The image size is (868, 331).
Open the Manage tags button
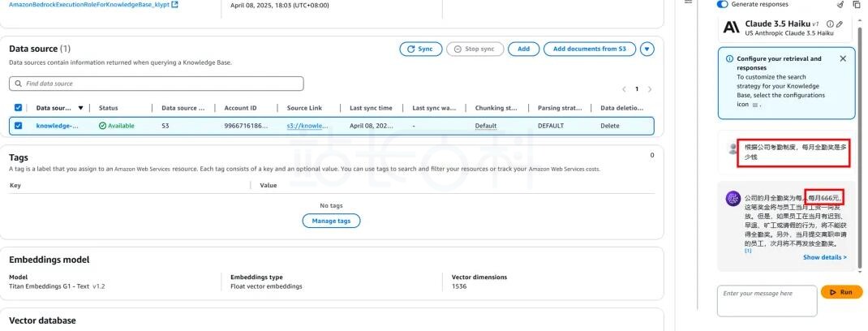331,221
